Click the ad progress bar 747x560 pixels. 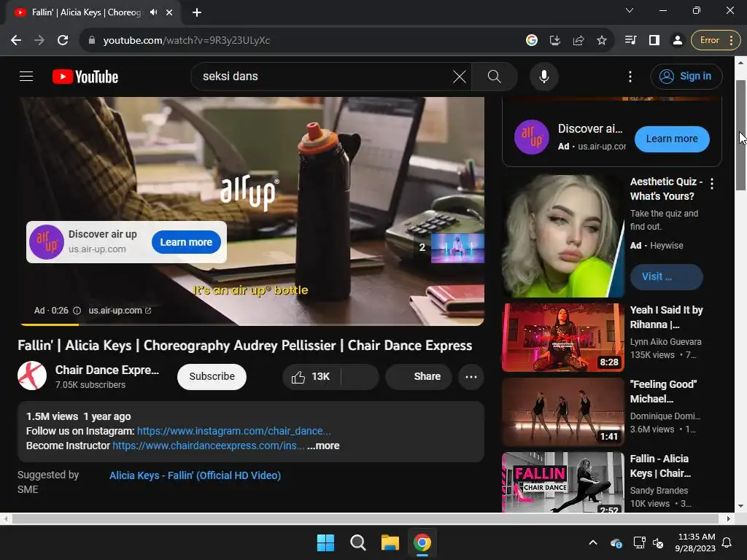252,324
